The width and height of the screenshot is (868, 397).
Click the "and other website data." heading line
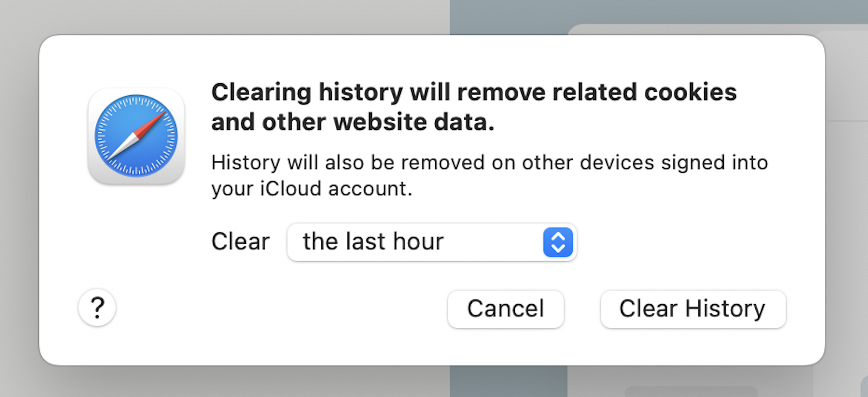coord(353,122)
